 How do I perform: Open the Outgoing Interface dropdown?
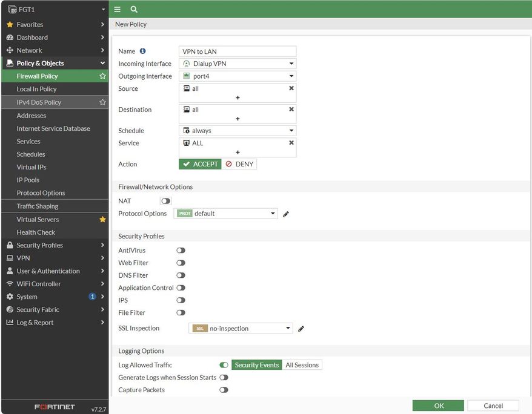238,76
